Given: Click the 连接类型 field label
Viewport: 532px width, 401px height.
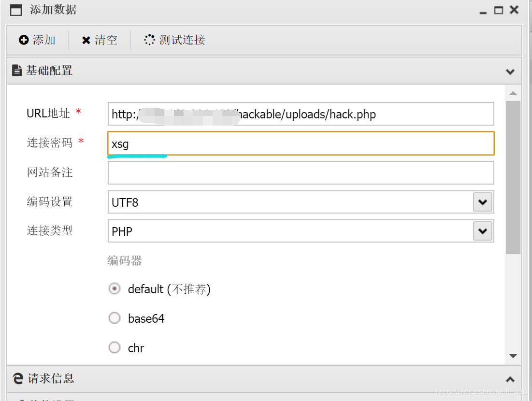Looking at the screenshot, I should pos(50,230).
